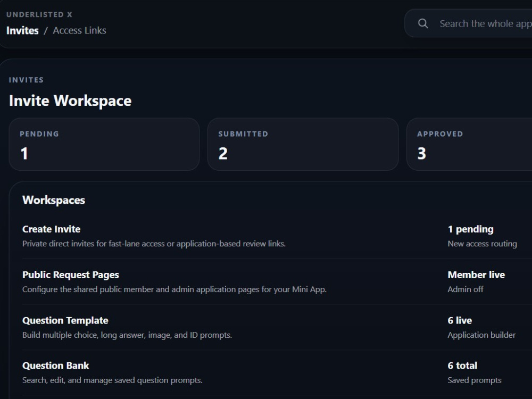Click the 'Invite Workspace' heading
532x399 pixels.
(70, 101)
